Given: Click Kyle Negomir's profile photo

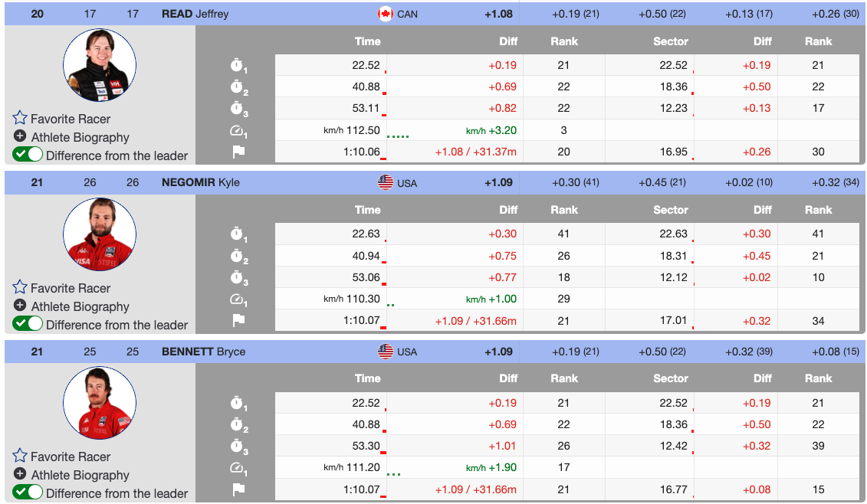Looking at the screenshot, I should tap(99, 234).
